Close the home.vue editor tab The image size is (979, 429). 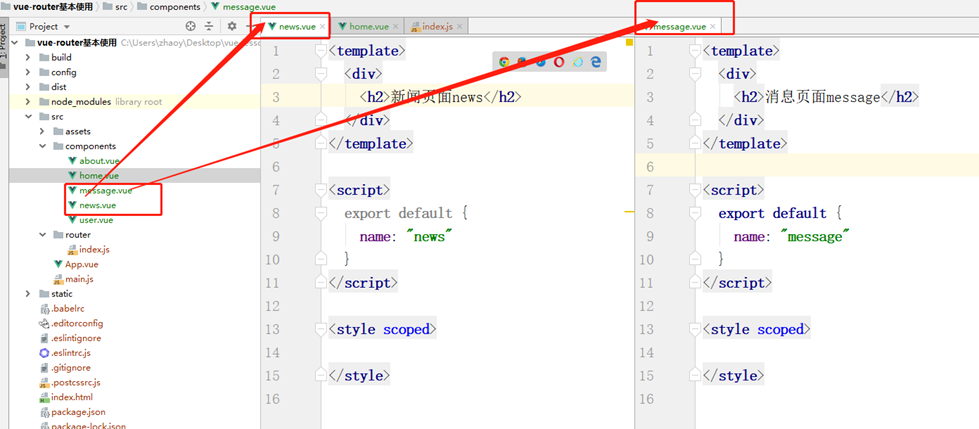395,27
